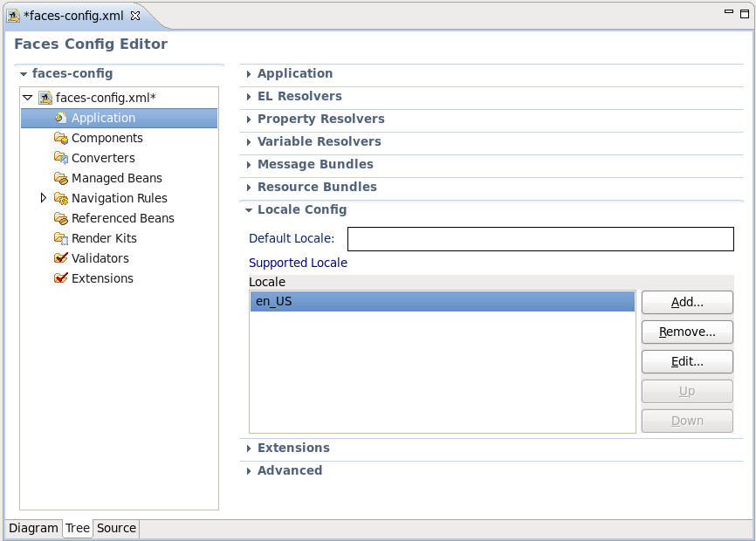This screenshot has height=541, width=756.
Task: Close the faces-config.xml editor tab
Action: point(135,16)
